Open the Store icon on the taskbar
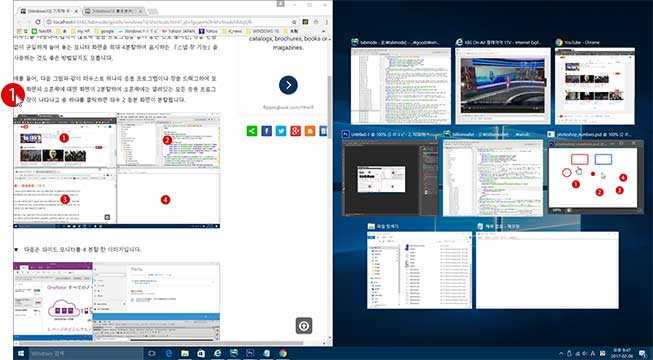This screenshot has height=360, width=653. [201, 353]
